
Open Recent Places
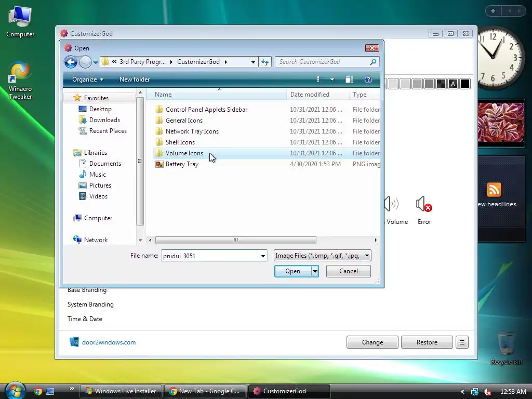click(108, 130)
